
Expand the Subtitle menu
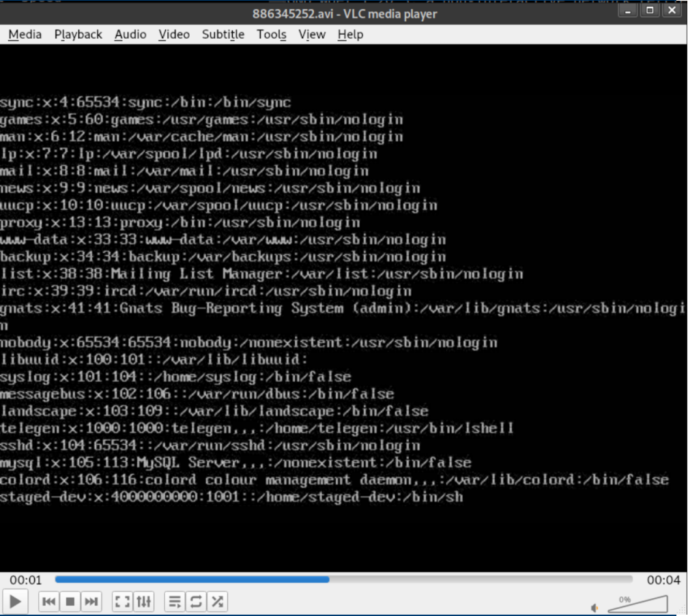[x=223, y=34]
